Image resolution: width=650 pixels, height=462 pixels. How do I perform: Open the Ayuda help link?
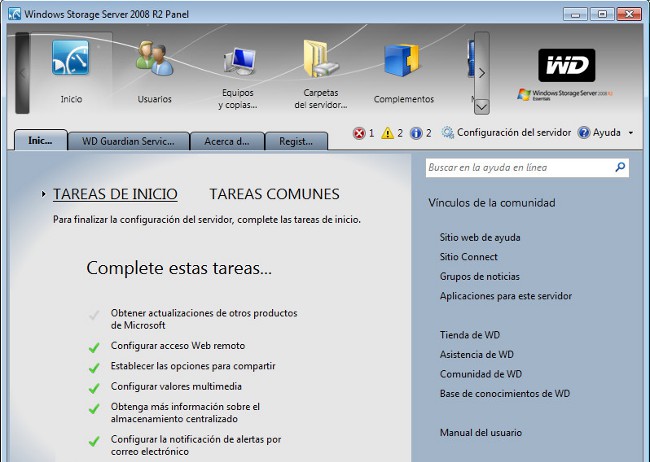606,133
